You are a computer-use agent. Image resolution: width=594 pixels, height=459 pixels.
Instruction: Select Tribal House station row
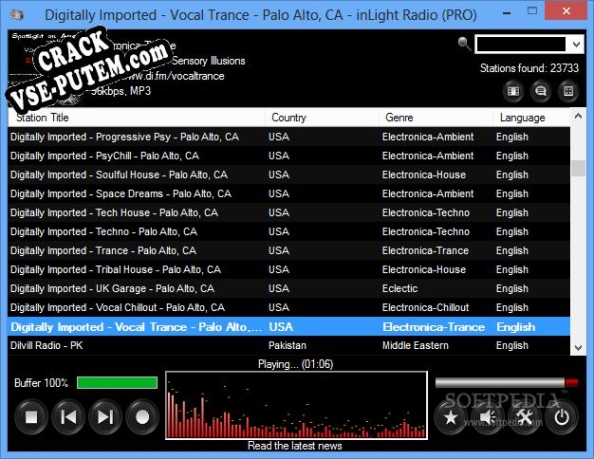(289, 269)
